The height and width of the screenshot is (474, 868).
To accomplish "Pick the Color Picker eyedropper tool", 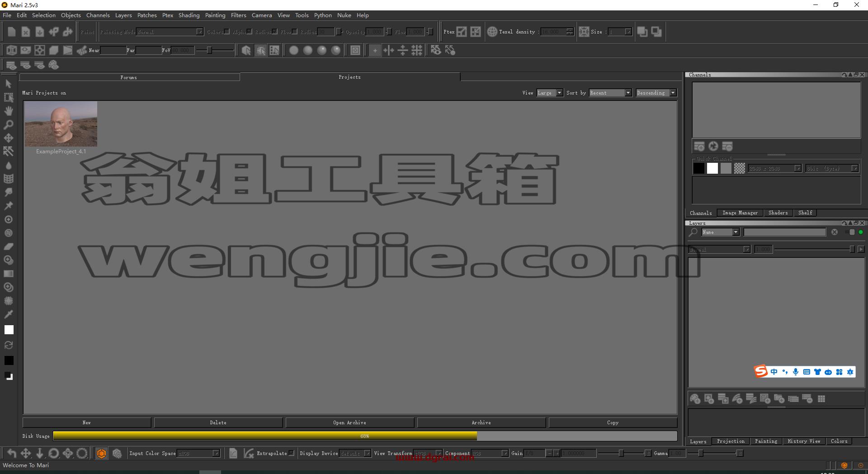I will [x=9, y=314].
